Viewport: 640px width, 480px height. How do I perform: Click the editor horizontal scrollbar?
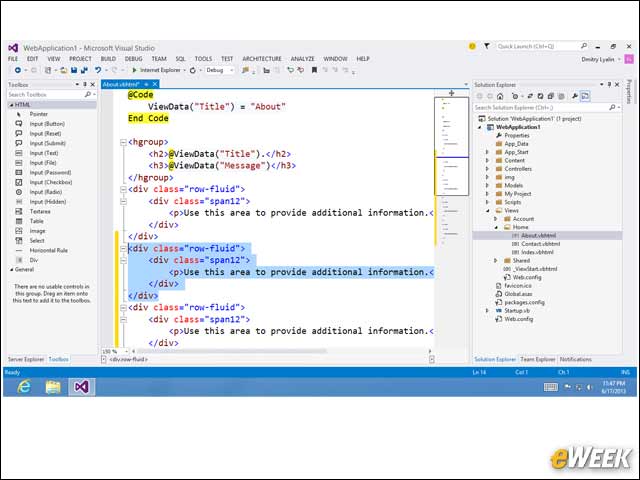coord(231,351)
